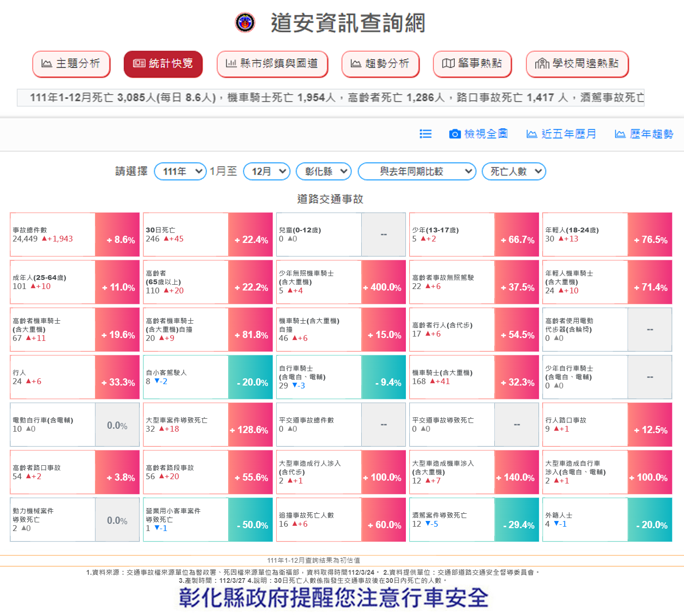Click the list view icon
This screenshot has height=616, width=684.
426,134
